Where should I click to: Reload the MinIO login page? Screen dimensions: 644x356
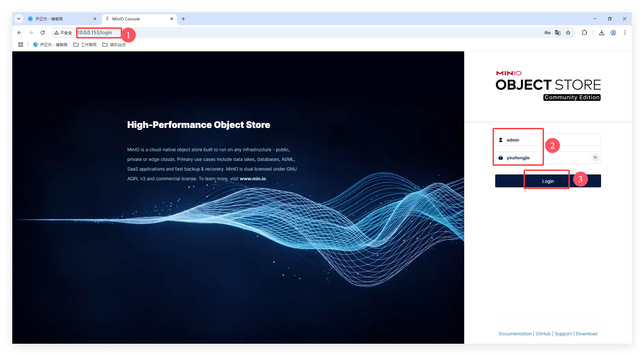pyautogui.click(x=43, y=33)
